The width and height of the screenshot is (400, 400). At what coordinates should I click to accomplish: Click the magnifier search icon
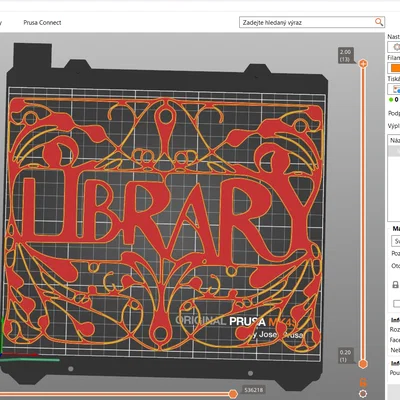point(379,22)
